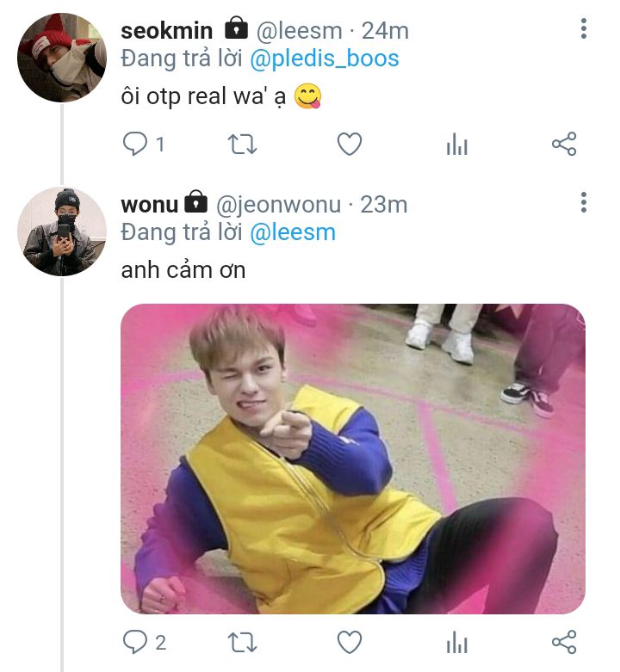The height and width of the screenshot is (672, 620).
Task: Retweet seokmin's tweet
Action: [241, 145]
